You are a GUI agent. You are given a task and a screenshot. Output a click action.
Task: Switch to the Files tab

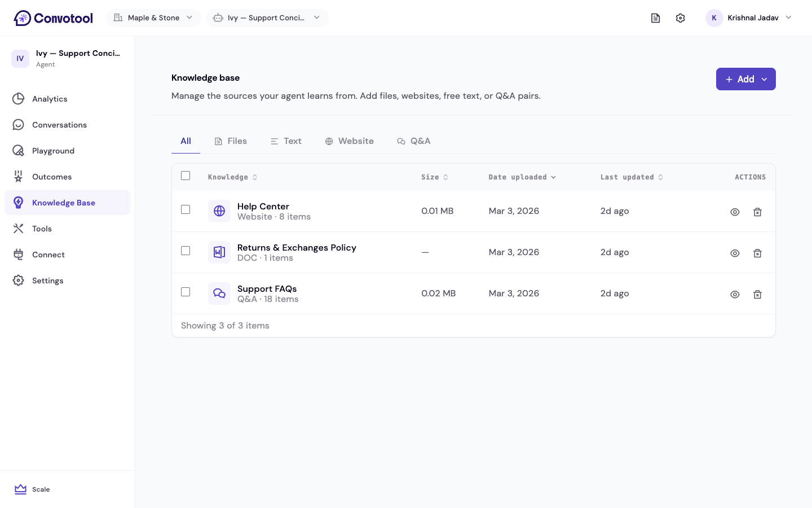pos(231,141)
